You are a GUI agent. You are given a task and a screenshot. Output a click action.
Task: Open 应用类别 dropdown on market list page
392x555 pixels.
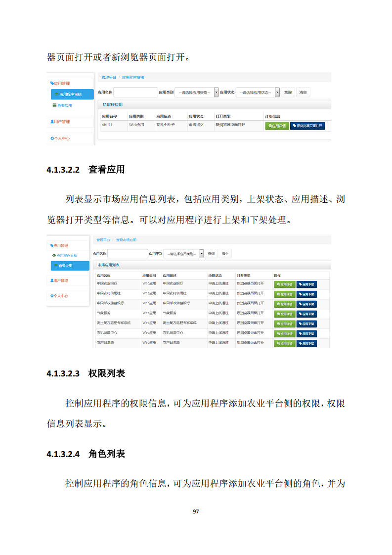click(183, 254)
